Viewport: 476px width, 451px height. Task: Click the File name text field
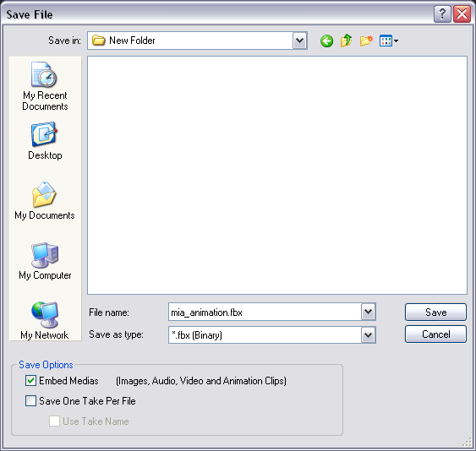point(265,312)
